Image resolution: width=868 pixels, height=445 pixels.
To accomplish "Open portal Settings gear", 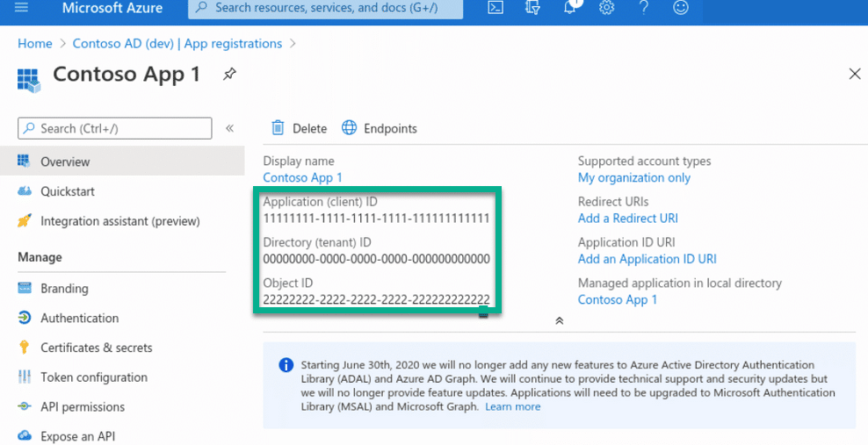I will pyautogui.click(x=607, y=7).
